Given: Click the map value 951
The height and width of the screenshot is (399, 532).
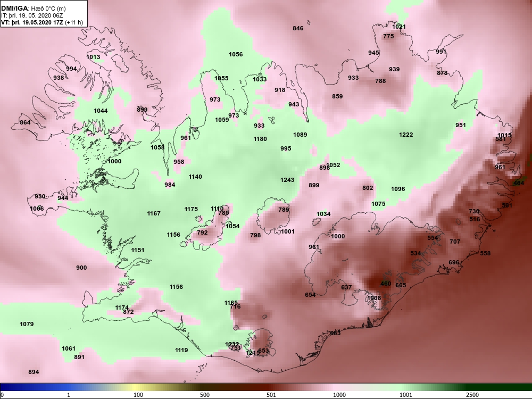Looking at the screenshot, I should click(x=461, y=125).
